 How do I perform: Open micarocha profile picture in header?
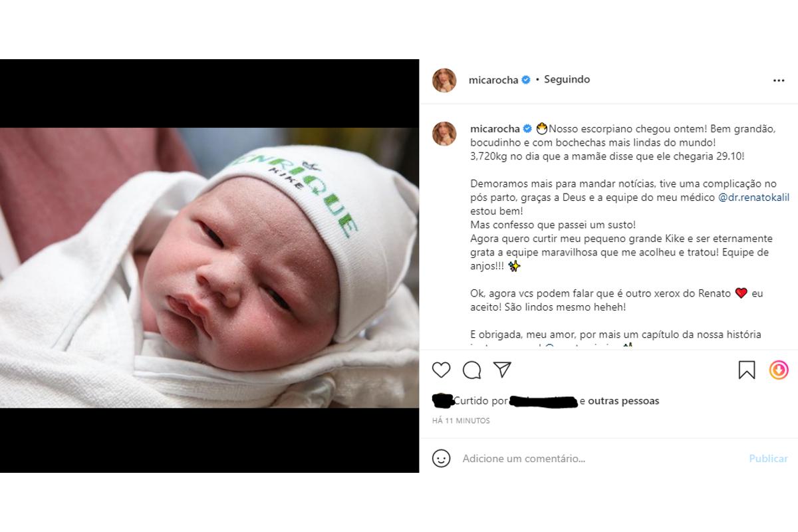tap(444, 80)
